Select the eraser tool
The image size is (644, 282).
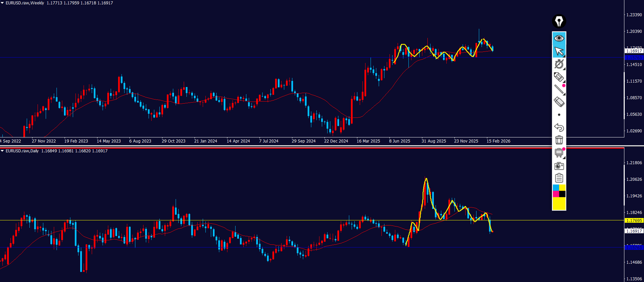[x=559, y=102]
